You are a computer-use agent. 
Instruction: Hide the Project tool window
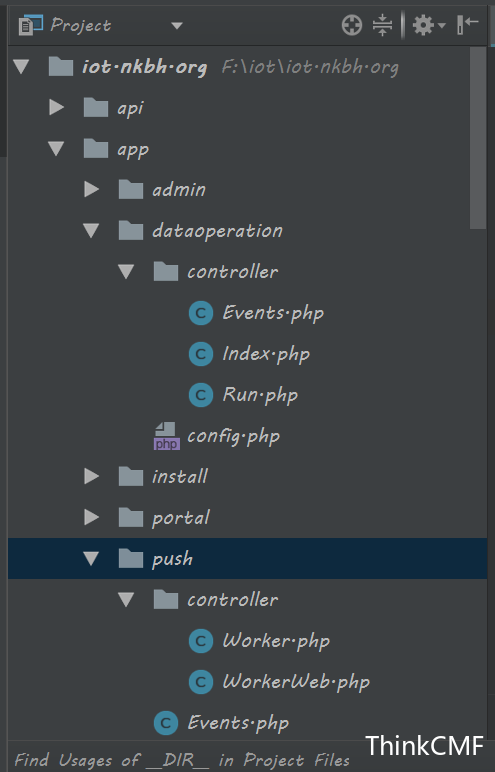(x=467, y=25)
